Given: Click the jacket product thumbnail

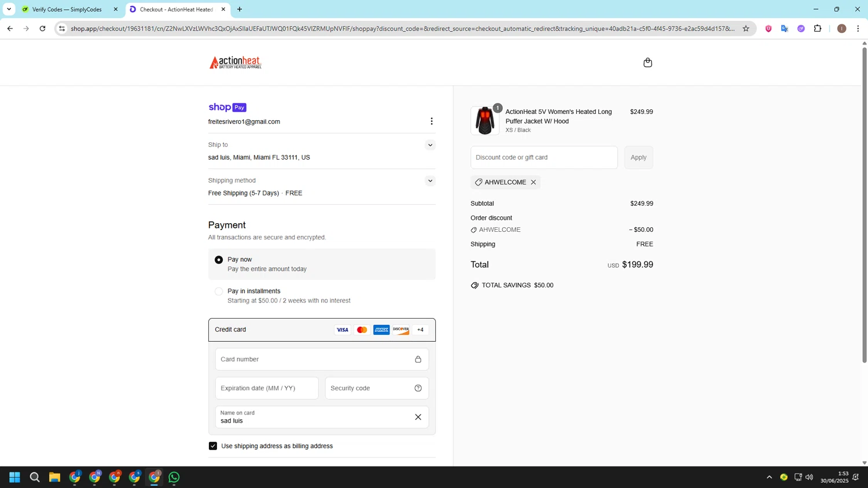Looking at the screenshot, I should coord(485,121).
